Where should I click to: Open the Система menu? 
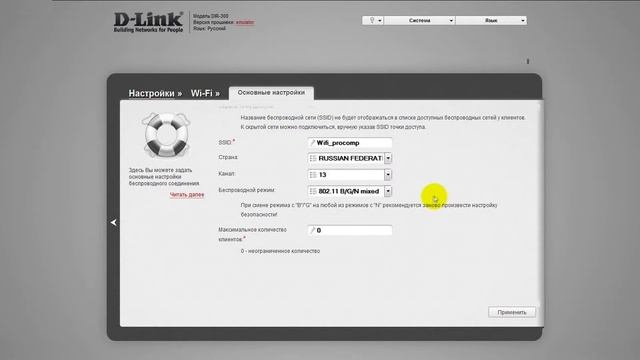pos(420,20)
